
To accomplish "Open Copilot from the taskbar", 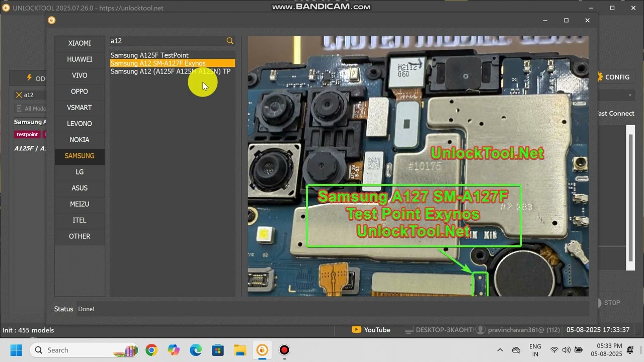I will pyautogui.click(x=174, y=350).
